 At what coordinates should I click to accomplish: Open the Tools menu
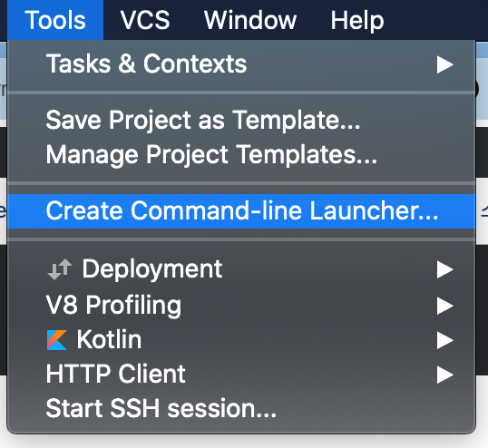pyautogui.click(x=55, y=20)
